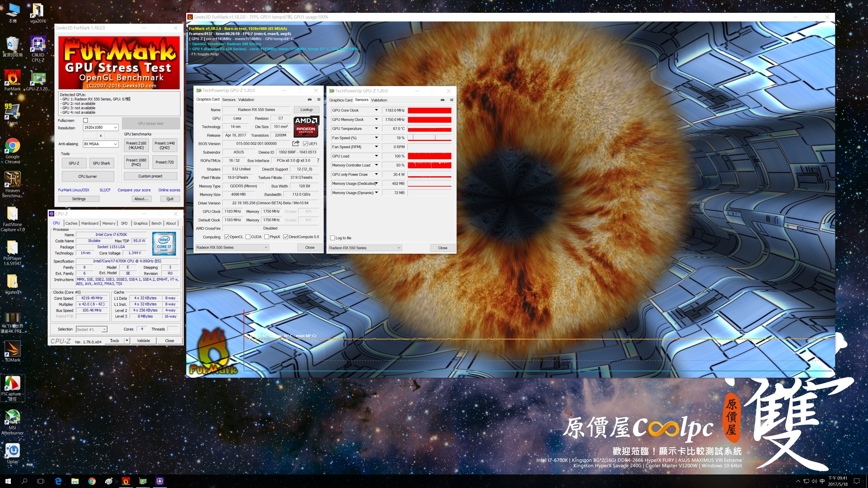Viewport: 868px width, 488px height.
Task: Open the GPU-Z.1.20 desktop shortcut
Action: click(38, 80)
